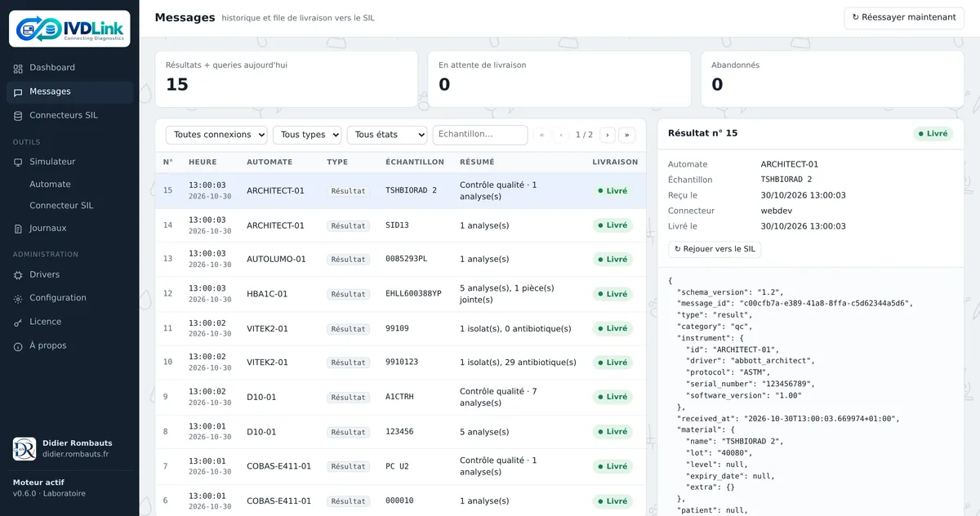The width and height of the screenshot is (980, 516).
Task: Go to the first messages page
Action: [541, 135]
